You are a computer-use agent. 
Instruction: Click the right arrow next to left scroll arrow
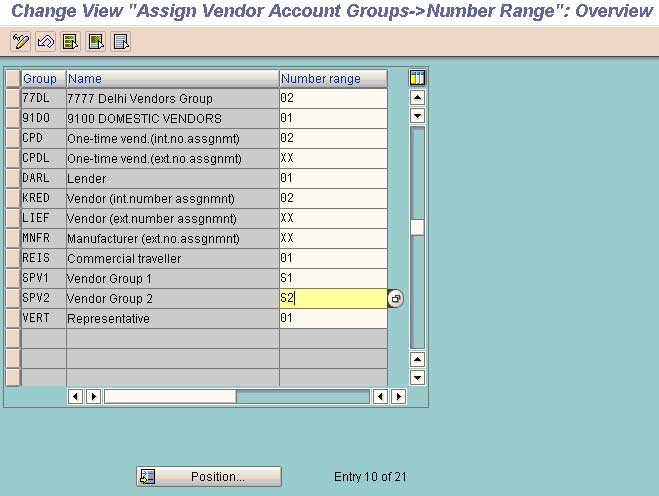point(93,396)
